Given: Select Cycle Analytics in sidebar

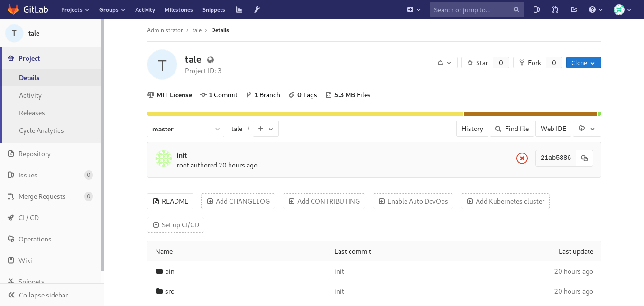Looking at the screenshot, I should point(41,130).
